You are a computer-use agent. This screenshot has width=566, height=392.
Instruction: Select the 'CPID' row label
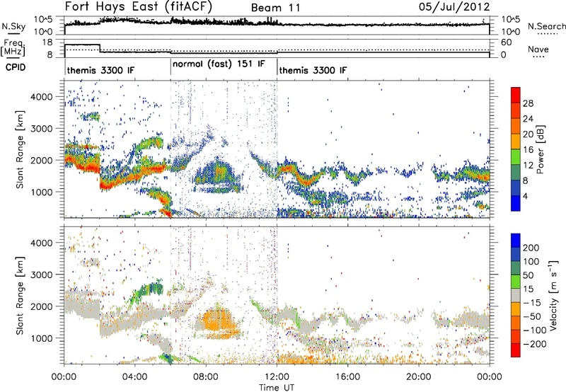[16, 67]
